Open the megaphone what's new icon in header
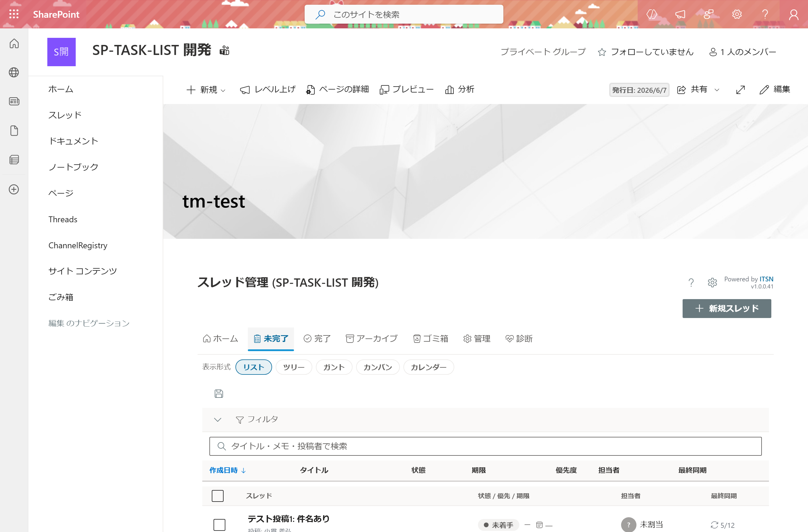808x532 pixels. pos(680,14)
